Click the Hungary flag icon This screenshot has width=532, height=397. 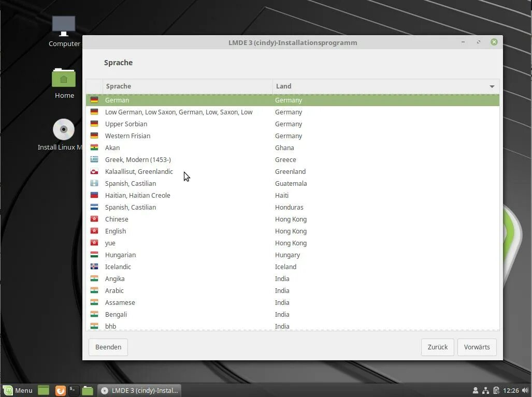click(x=94, y=255)
